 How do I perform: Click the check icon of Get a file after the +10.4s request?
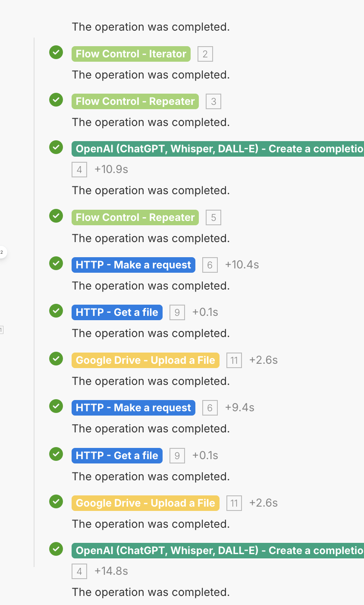pyautogui.click(x=56, y=311)
